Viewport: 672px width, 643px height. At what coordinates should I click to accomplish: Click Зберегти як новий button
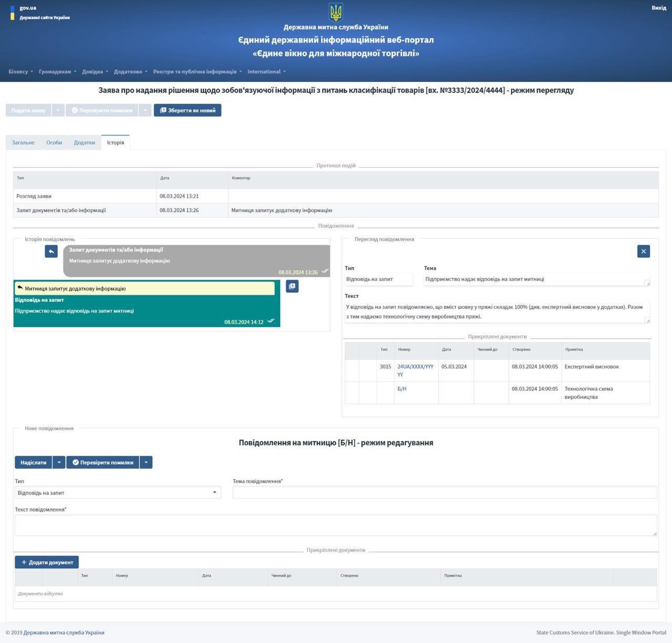point(187,110)
